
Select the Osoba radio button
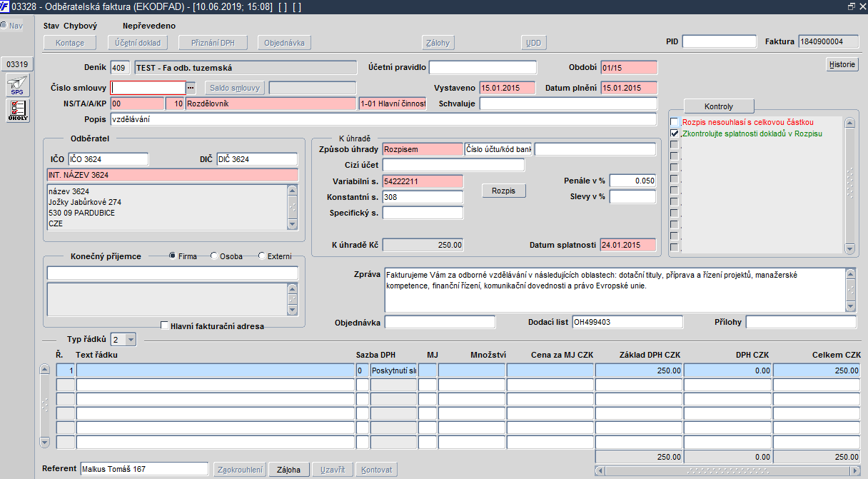214,256
